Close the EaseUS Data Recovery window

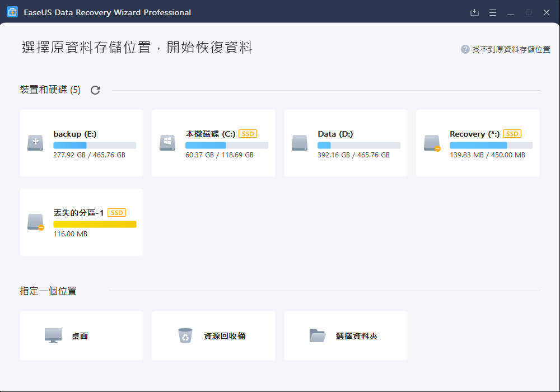pyautogui.click(x=547, y=12)
